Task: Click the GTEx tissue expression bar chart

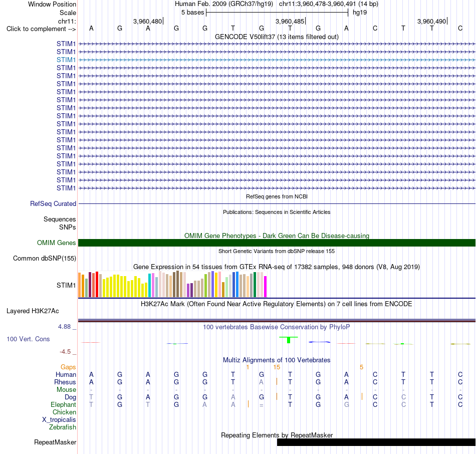Action: coord(172,284)
